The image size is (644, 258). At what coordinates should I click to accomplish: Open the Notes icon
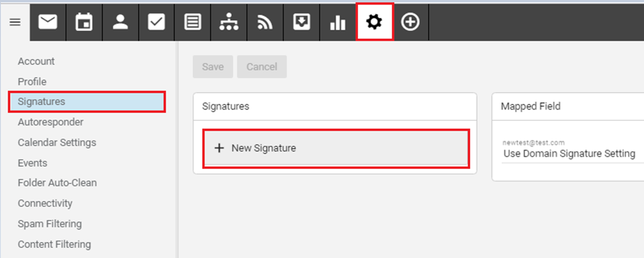pyautogui.click(x=193, y=22)
